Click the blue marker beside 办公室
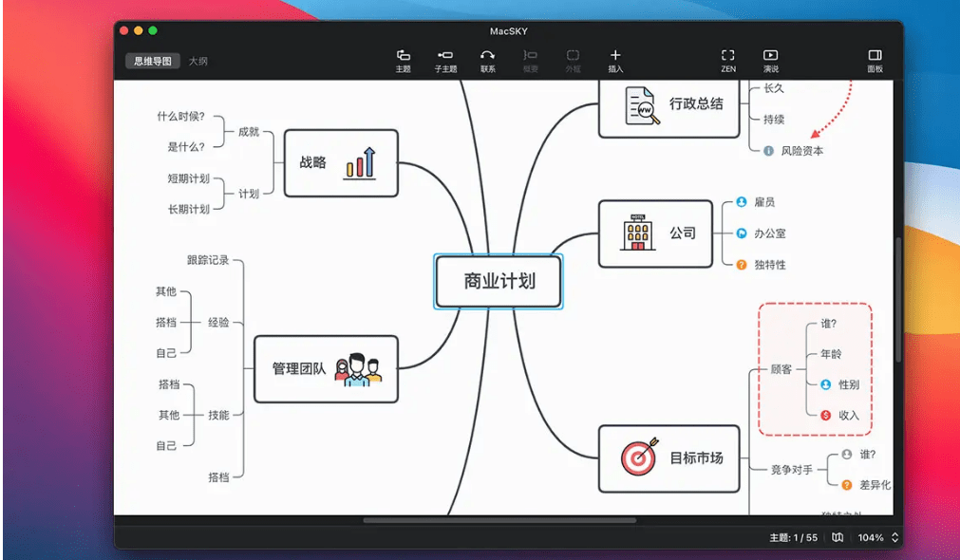The image size is (960, 560). pyautogui.click(x=742, y=233)
